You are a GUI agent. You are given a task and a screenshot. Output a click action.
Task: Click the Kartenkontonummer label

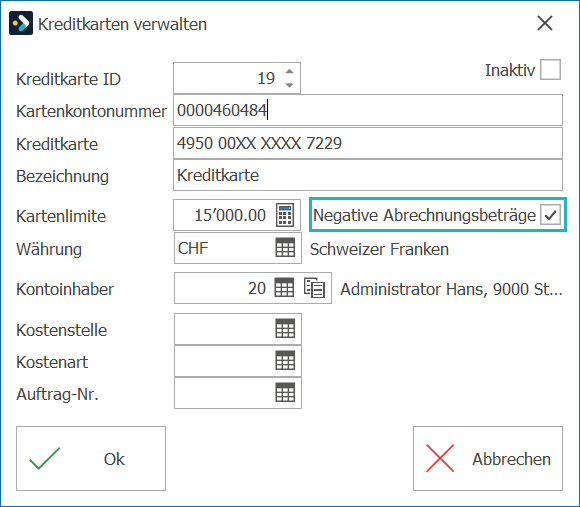[91, 111]
